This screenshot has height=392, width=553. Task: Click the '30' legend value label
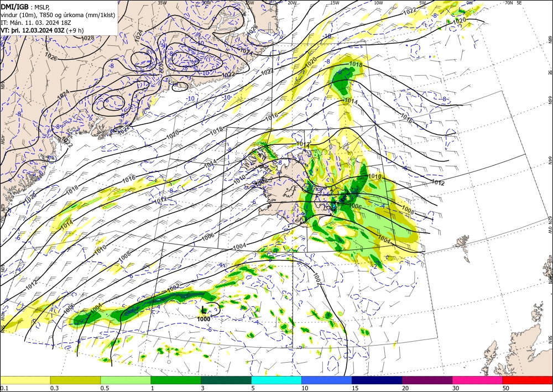pos(456,388)
